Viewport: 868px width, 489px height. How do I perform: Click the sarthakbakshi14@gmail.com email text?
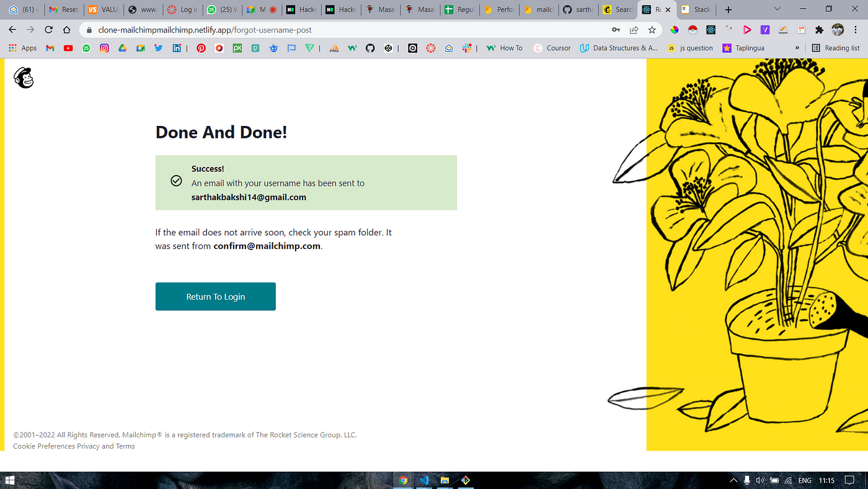[249, 197]
